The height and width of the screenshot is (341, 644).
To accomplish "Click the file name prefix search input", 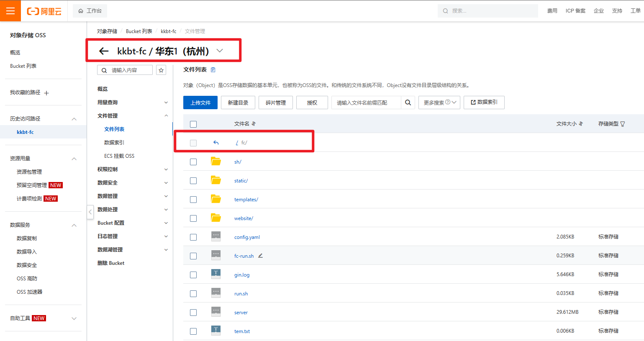I will tap(366, 103).
